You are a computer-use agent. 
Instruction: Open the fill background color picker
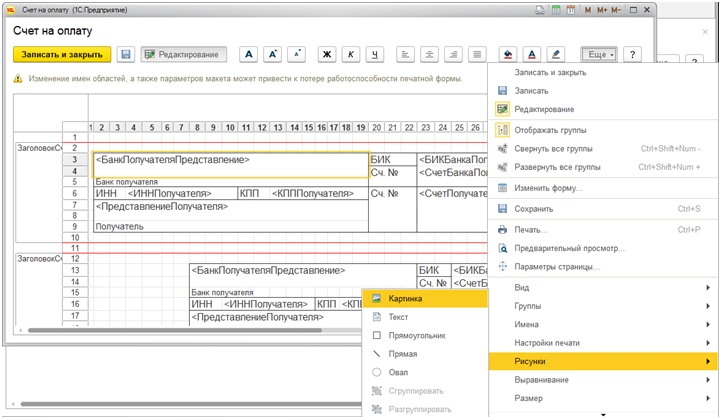pyautogui.click(x=507, y=54)
